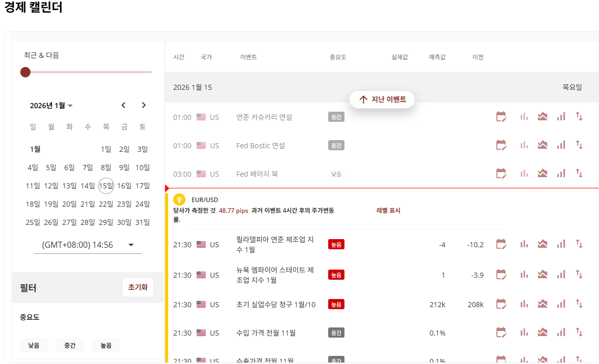
Task: Enable the 높음 importance filter
Action: click(x=106, y=345)
